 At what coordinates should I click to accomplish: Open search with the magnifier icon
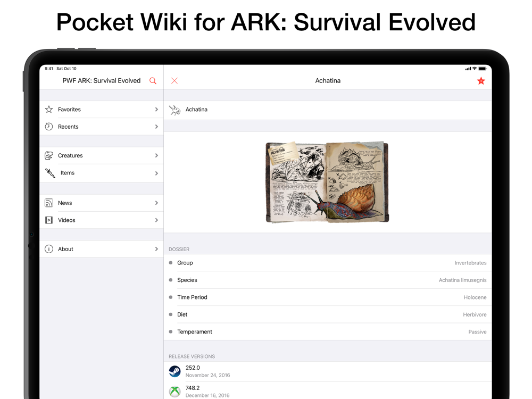(153, 81)
